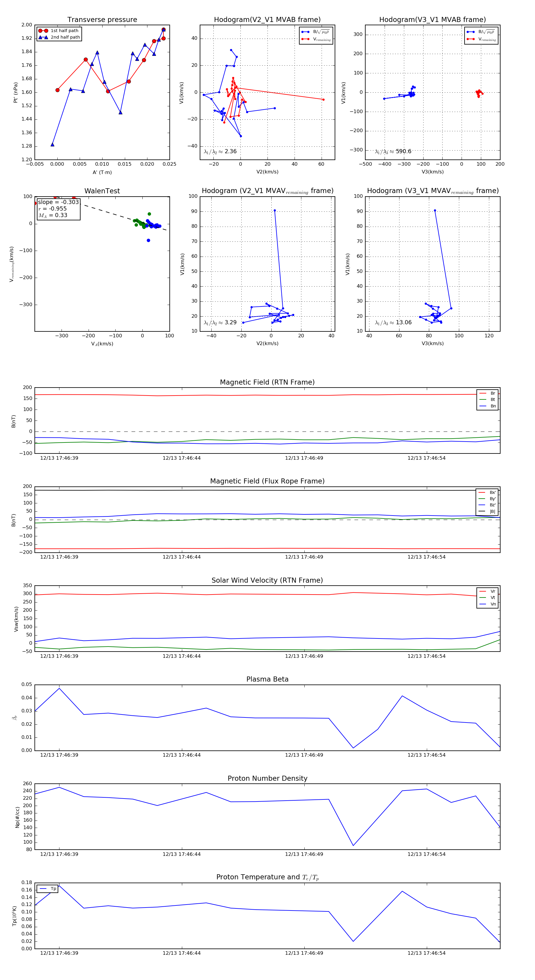Click the "Bx'" legend entry

(487, 493)
